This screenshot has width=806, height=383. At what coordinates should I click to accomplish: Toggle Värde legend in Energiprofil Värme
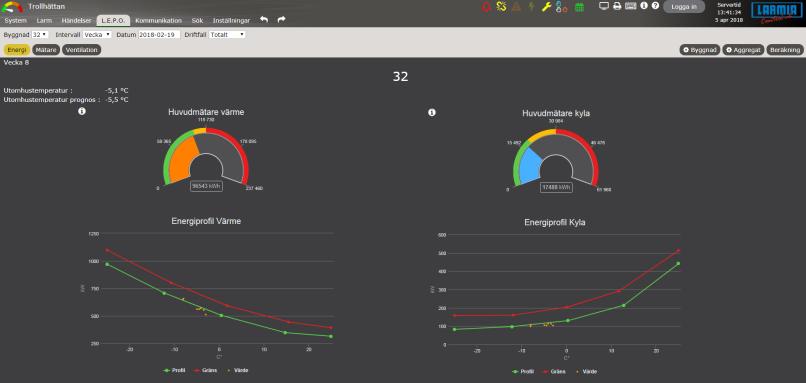237,370
